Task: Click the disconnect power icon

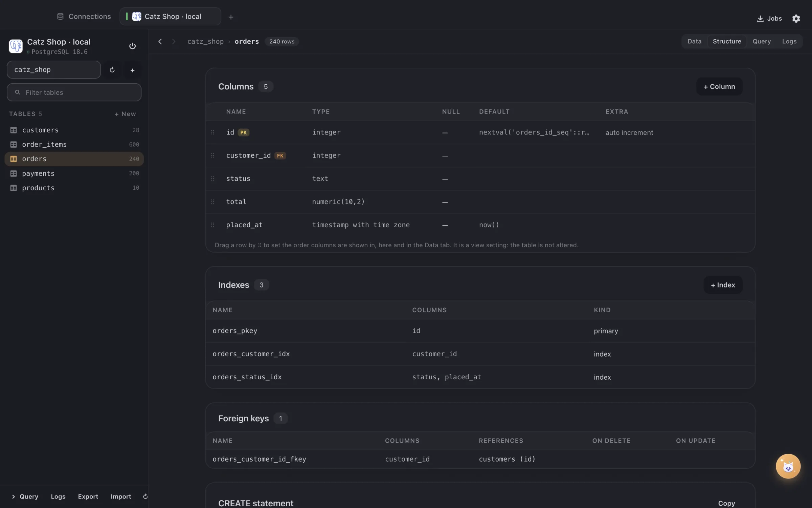Action: click(x=132, y=46)
